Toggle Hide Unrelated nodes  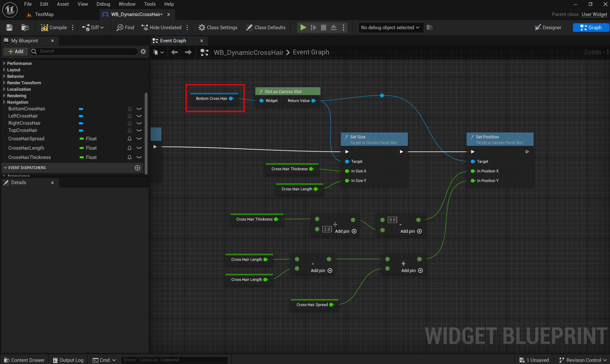click(161, 28)
